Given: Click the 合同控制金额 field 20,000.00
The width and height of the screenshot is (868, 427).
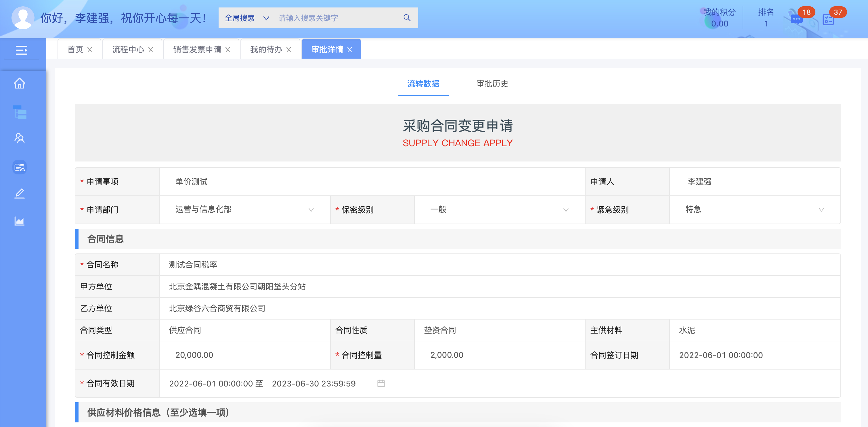Looking at the screenshot, I should pos(245,355).
